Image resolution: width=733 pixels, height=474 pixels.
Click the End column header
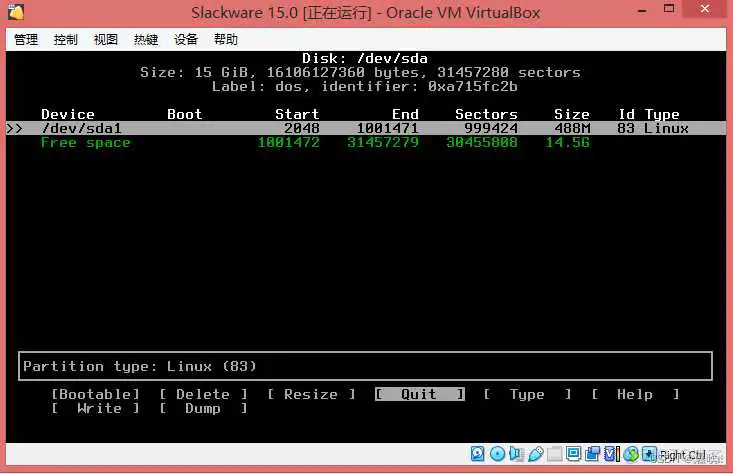click(405, 114)
